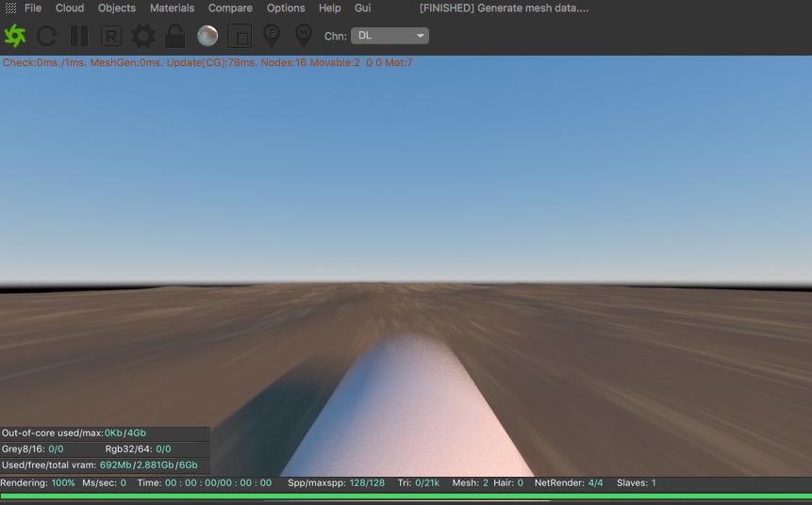The height and width of the screenshot is (505, 812).
Task: Click the green render progress bar
Action: click(406, 496)
